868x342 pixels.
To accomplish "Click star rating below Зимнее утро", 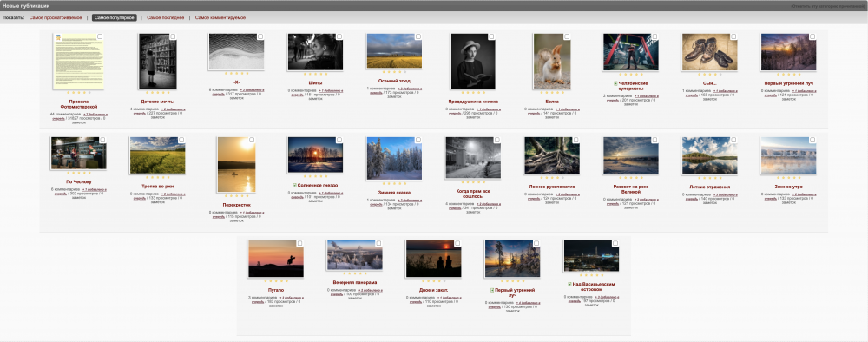I will pyautogui.click(x=788, y=178).
